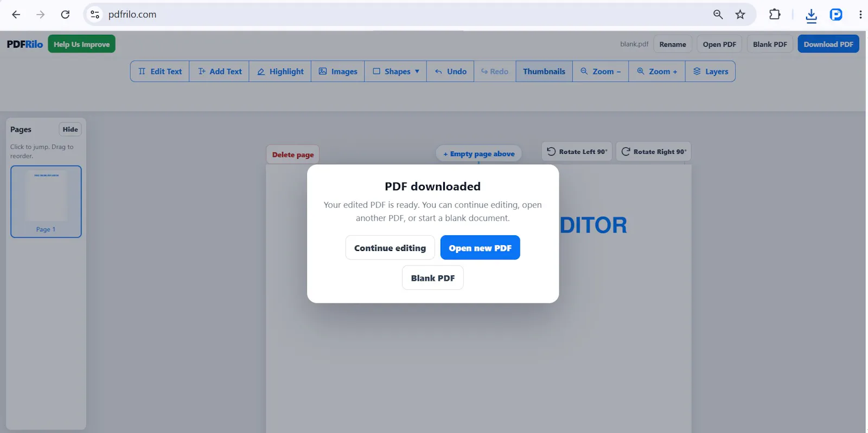Click Blank PDF in the header
The image size is (868, 433).
(770, 44)
